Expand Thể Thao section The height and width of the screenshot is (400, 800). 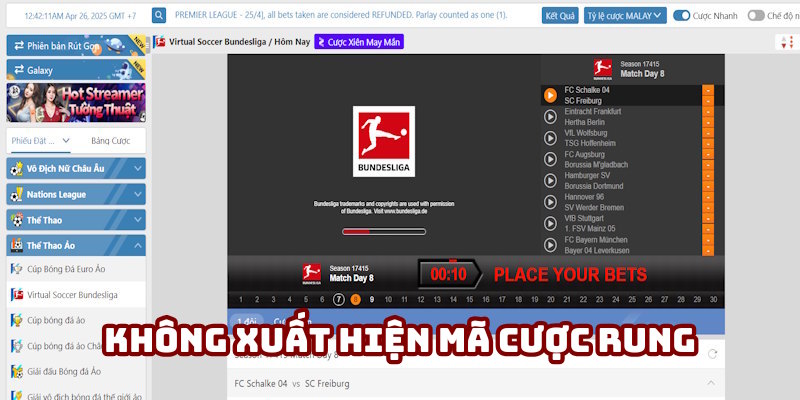click(76, 220)
